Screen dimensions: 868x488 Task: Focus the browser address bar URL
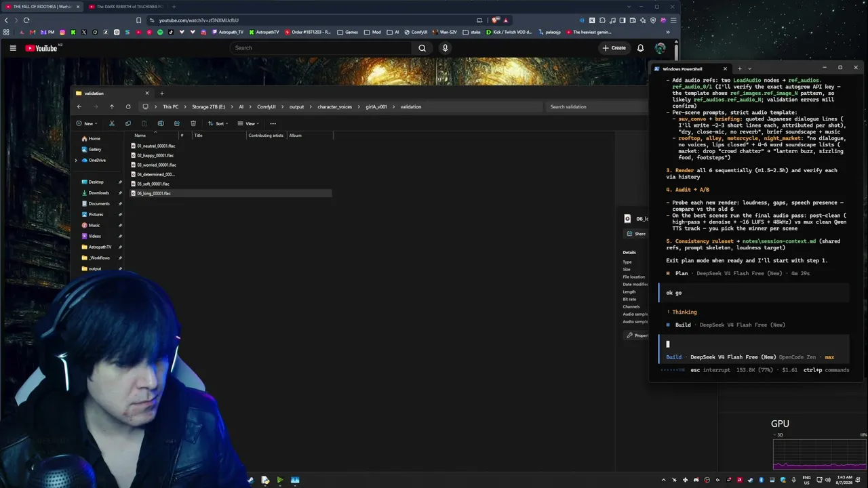199,20
